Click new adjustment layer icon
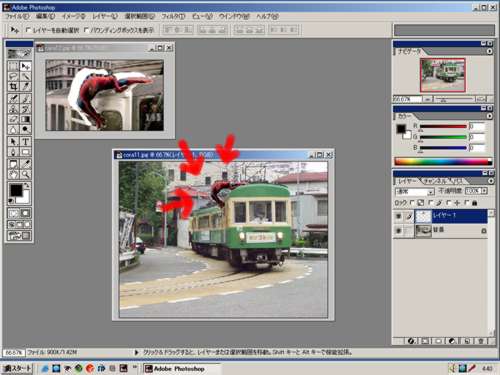This screenshot has height=375, width=500. pyautogui.click(x=452, y=341)
